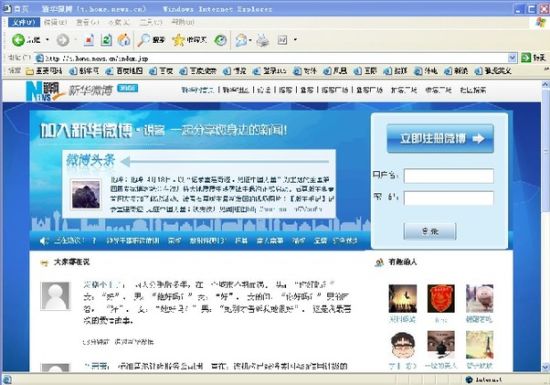Open History with the green clock icon

click(x=221, y=40)
